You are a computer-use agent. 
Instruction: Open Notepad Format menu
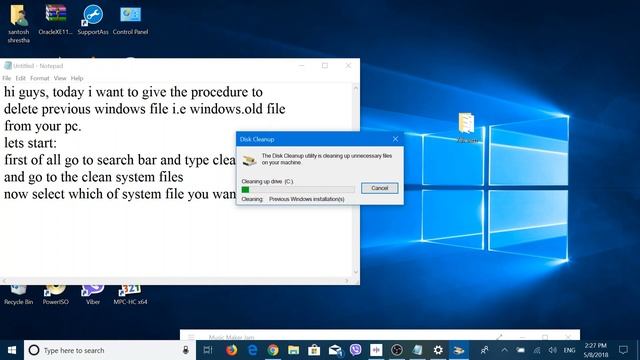pos(40,78)
